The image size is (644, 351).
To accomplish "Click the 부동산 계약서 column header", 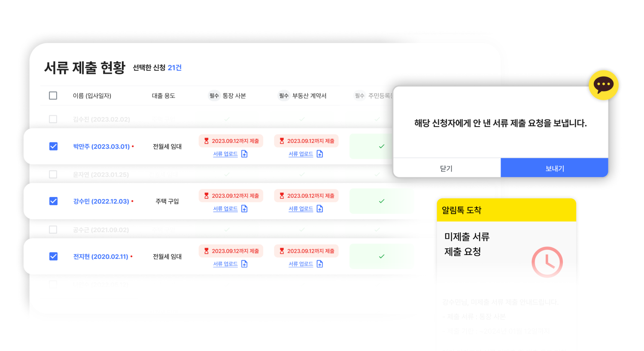I will [x=310, y=96].
